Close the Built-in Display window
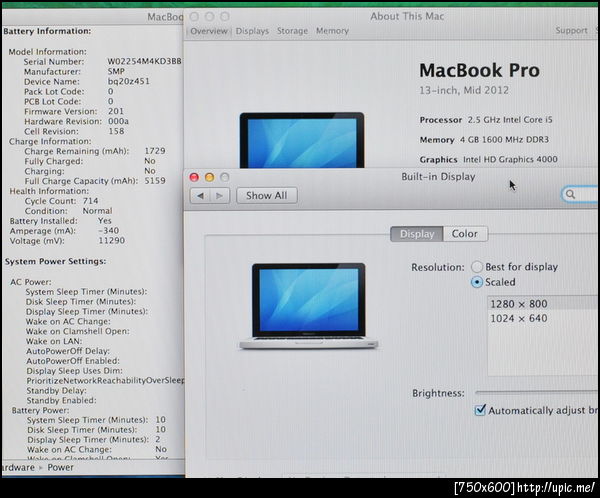Image resolution: width=600 pixels, height=498 pixels. point(194,177)
